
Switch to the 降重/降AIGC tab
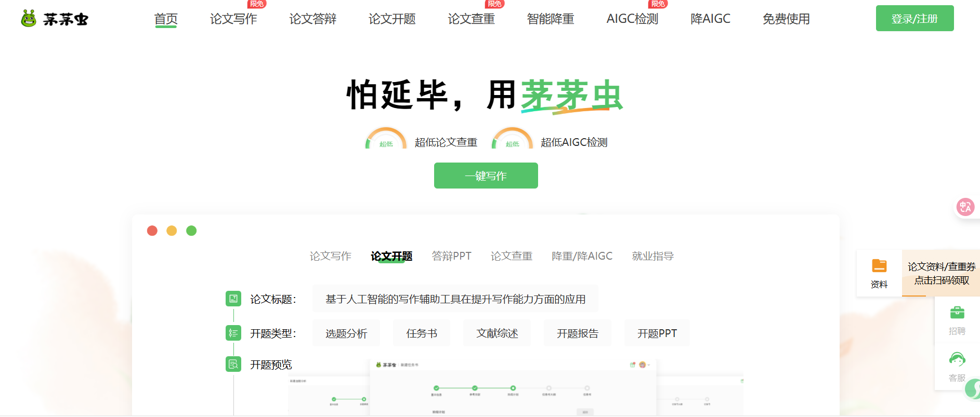tap(582, 256)
